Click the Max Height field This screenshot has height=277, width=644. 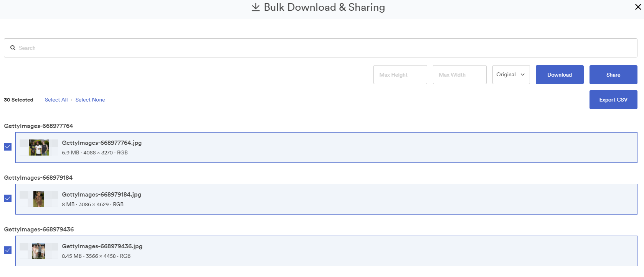coord(400,75)
